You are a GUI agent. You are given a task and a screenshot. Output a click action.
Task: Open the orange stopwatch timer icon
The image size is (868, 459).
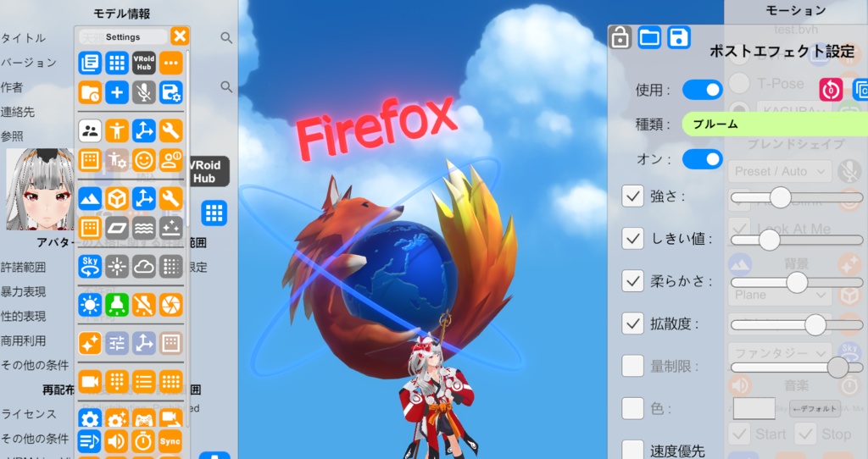point(144,441)
